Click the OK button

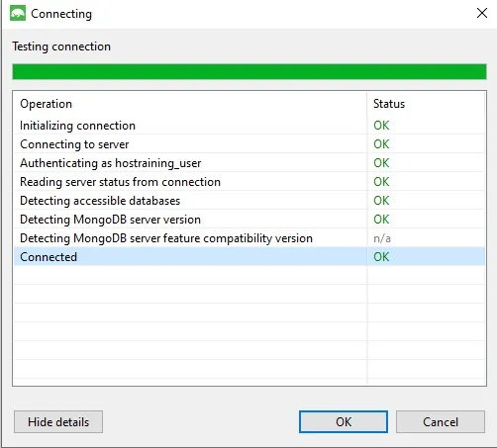pyautogui.click(x=344, y=421)
